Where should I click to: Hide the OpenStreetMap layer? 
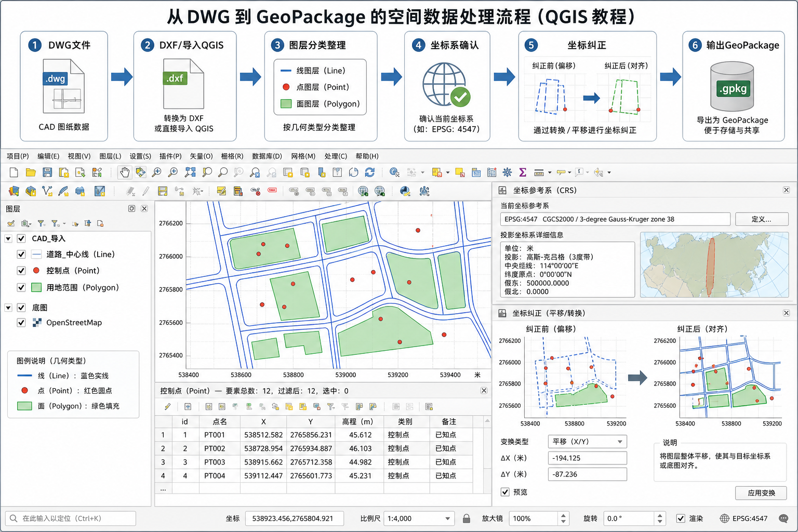[x=21, y=323]
